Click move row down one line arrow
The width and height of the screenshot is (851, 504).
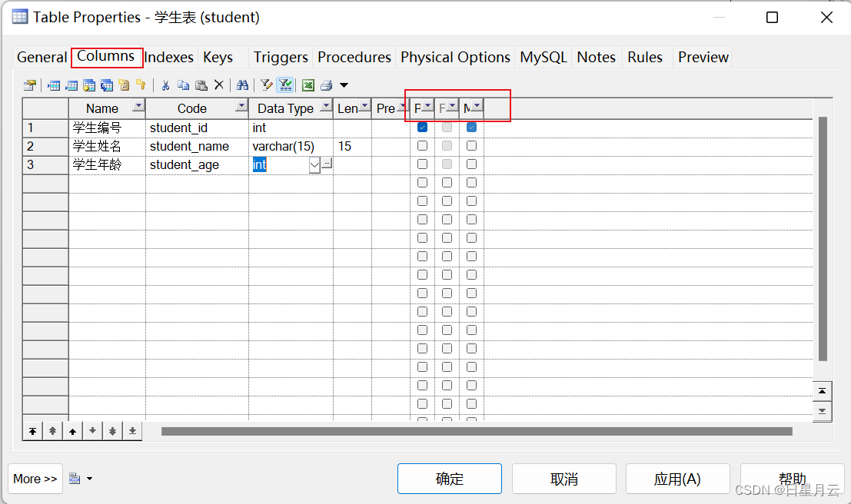coord(93,431)
